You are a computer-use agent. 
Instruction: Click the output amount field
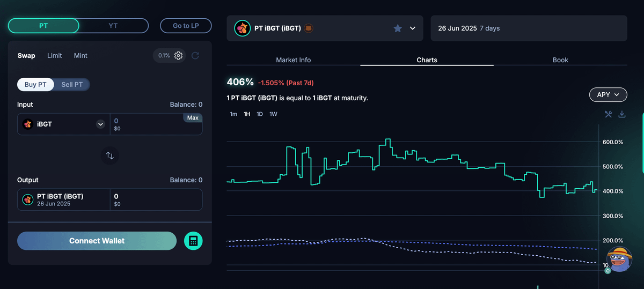coord(156,199)
